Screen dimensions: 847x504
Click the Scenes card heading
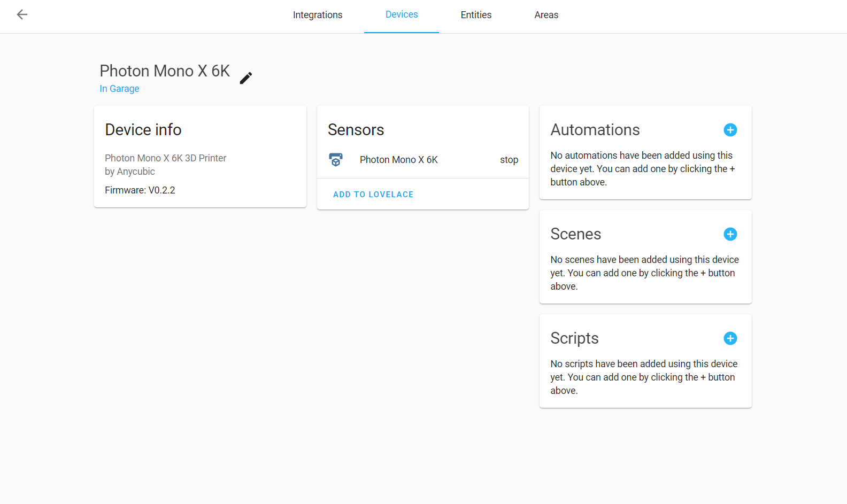coord(576,234)
